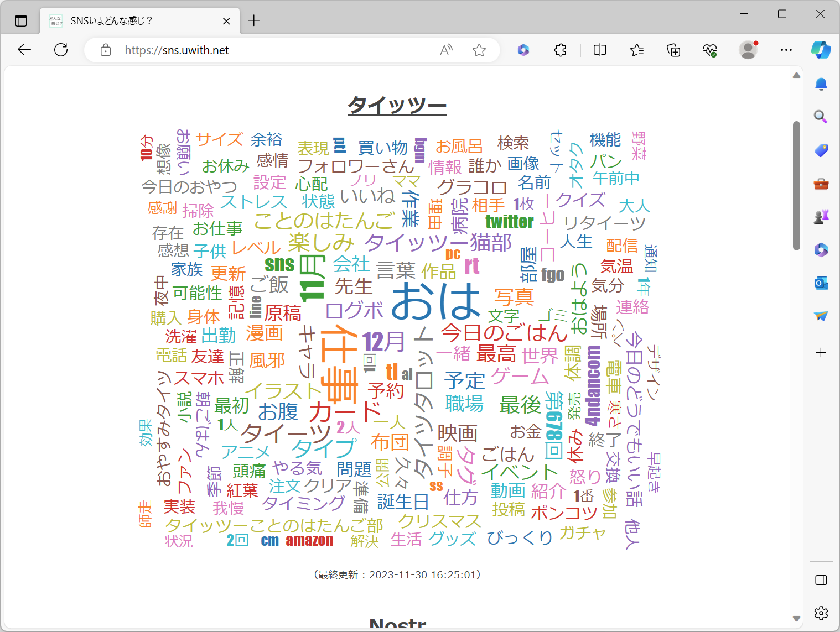Refresh the current page

click(61, 50)
